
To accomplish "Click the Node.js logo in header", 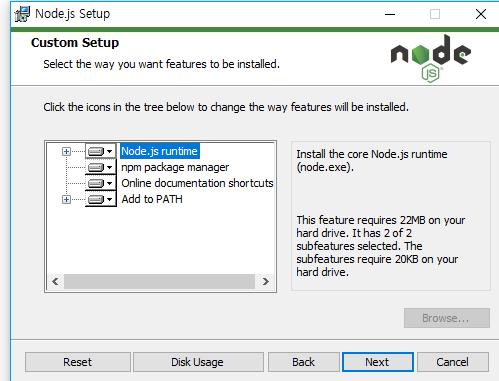I will 430,58.
